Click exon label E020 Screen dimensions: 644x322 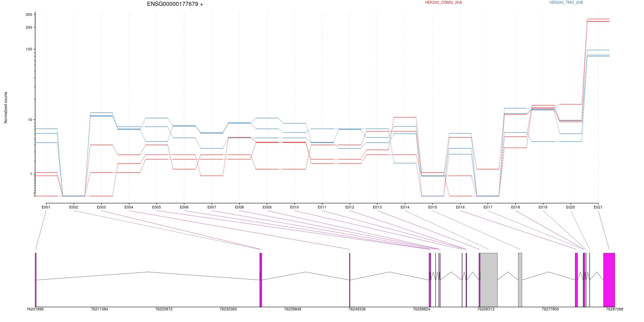[570, 207]
